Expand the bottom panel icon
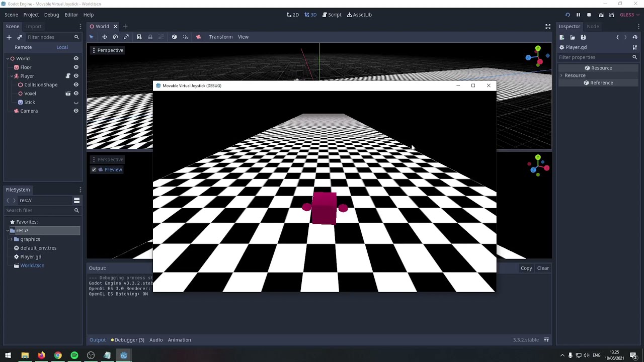 (546, 340)
